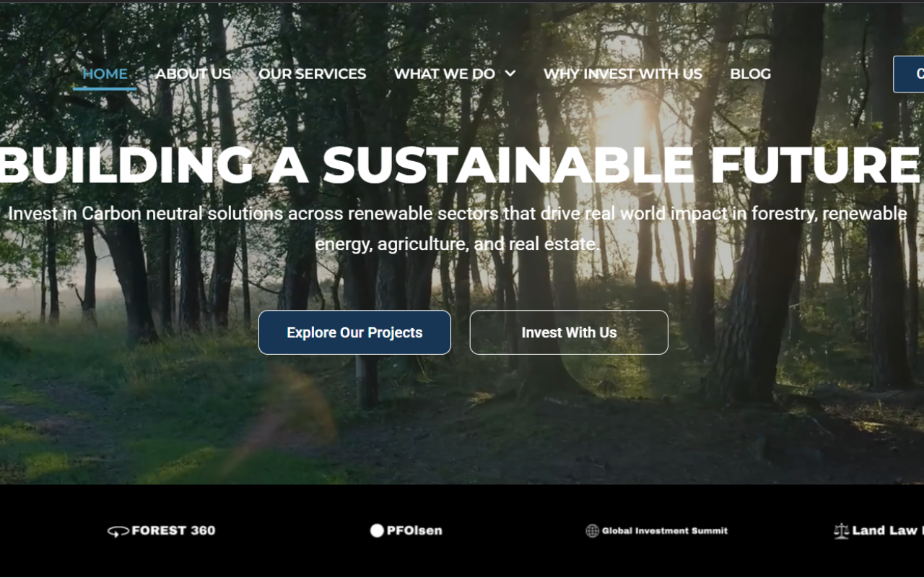Navigate to OUR SERVICES

click(x=313, y=74)
